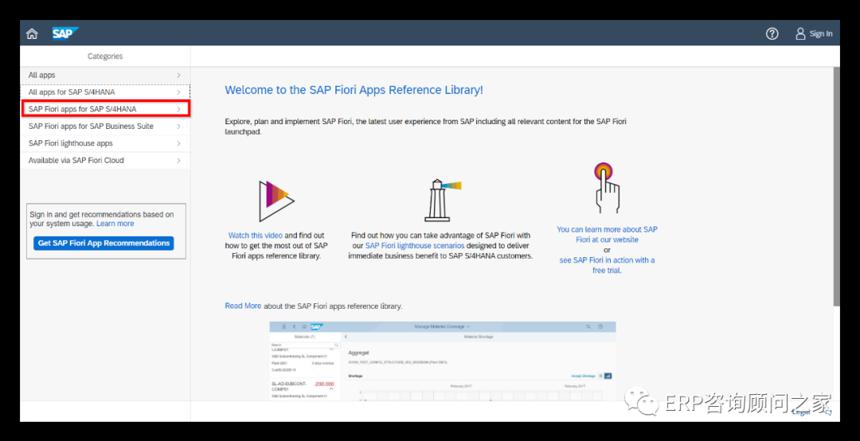Expand All apps category chevron
The width and height of the screenshot is (860, 441).
pyautogui.click(x=179, y=75)
